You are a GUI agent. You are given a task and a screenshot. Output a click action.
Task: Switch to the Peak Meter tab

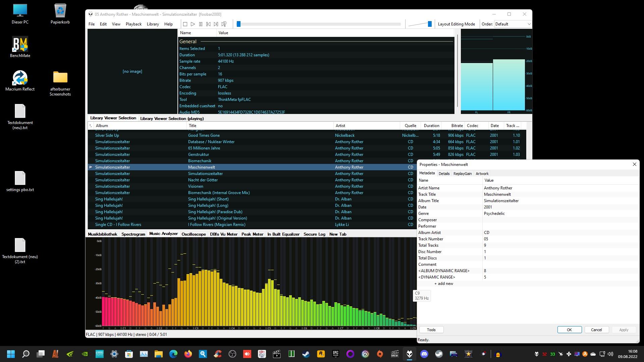coord(252,234)
